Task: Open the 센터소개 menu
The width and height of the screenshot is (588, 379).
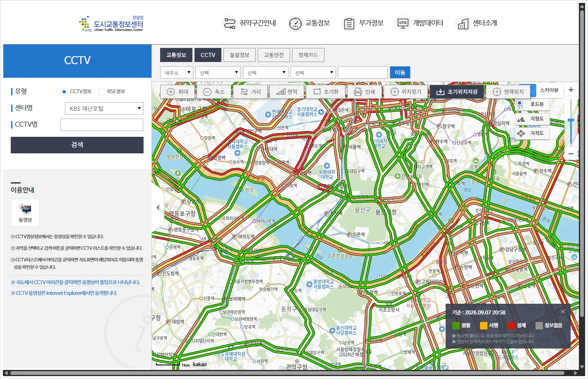Action: (x=476, y=23)
